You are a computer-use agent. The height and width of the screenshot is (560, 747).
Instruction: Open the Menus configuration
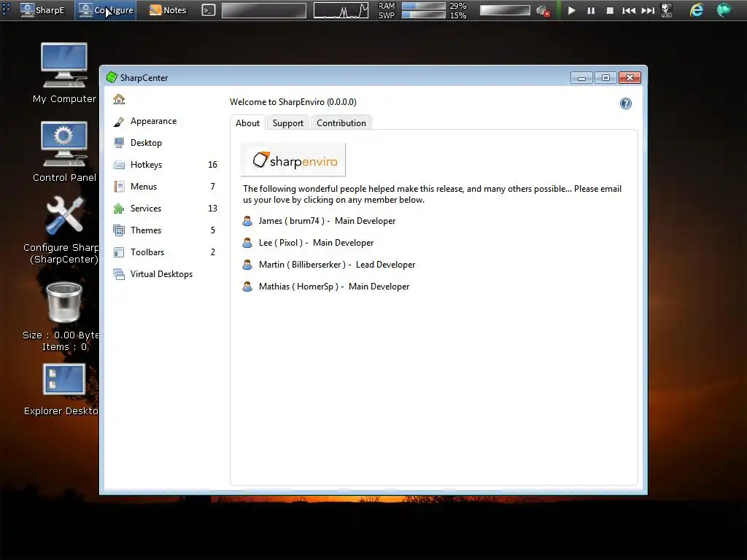pos(166,187)
